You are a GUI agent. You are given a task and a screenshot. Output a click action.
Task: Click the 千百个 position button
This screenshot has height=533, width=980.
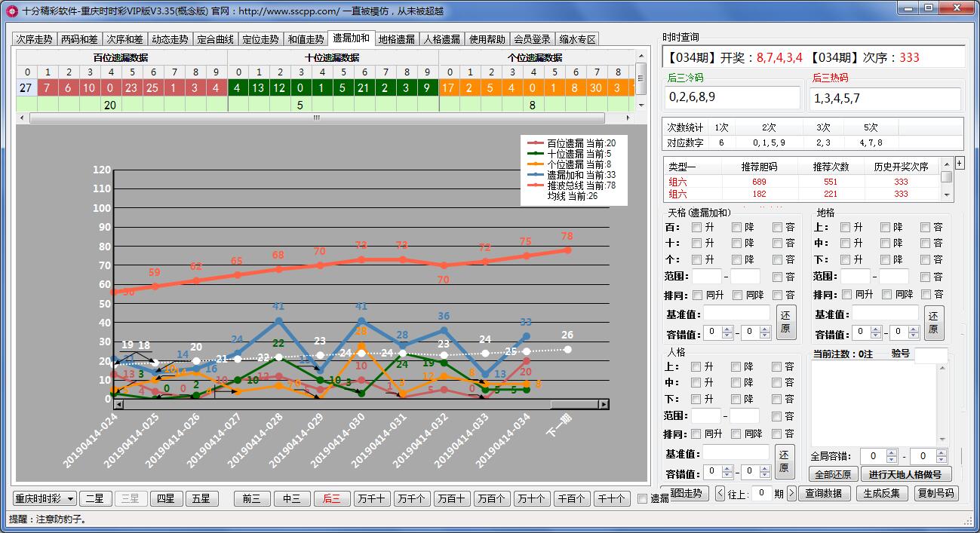(x=572, y=498)
